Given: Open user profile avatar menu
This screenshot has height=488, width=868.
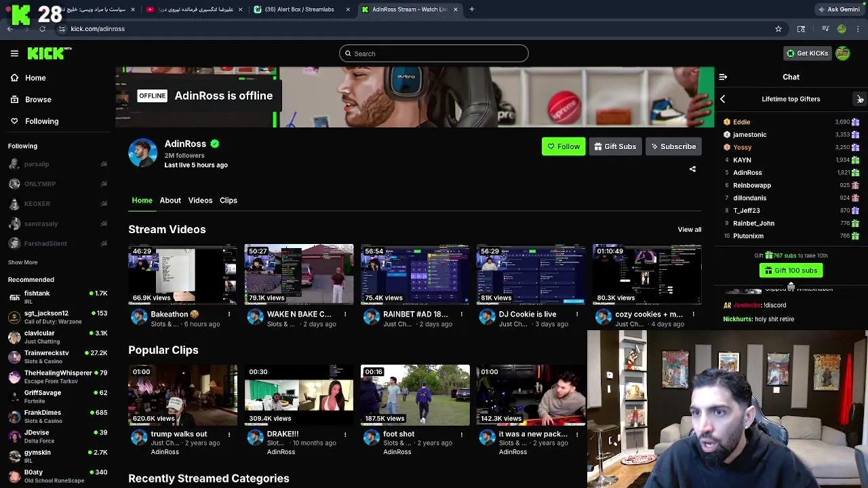Looking at the screenshot, I should click(843, 54).
